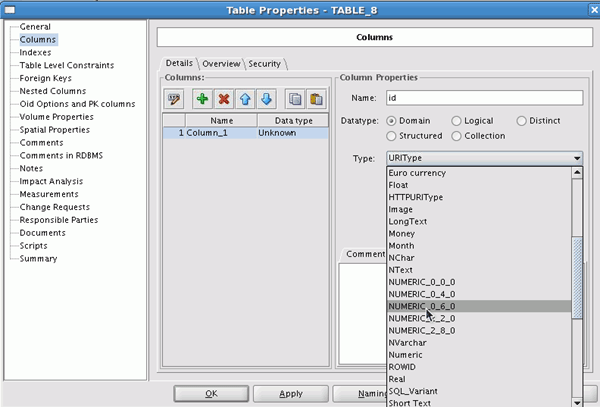
Task: Click the Apply button
Action: [x=291, y=394]
